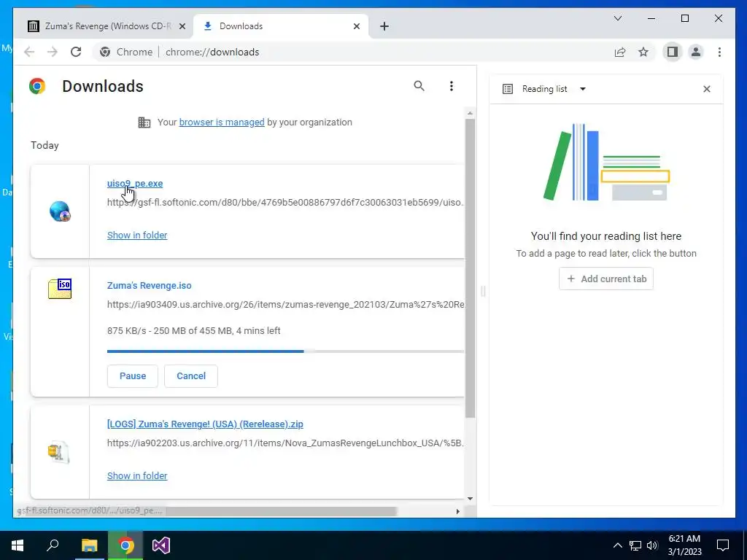
Task: Click Add current tab button
Action: 606,279
